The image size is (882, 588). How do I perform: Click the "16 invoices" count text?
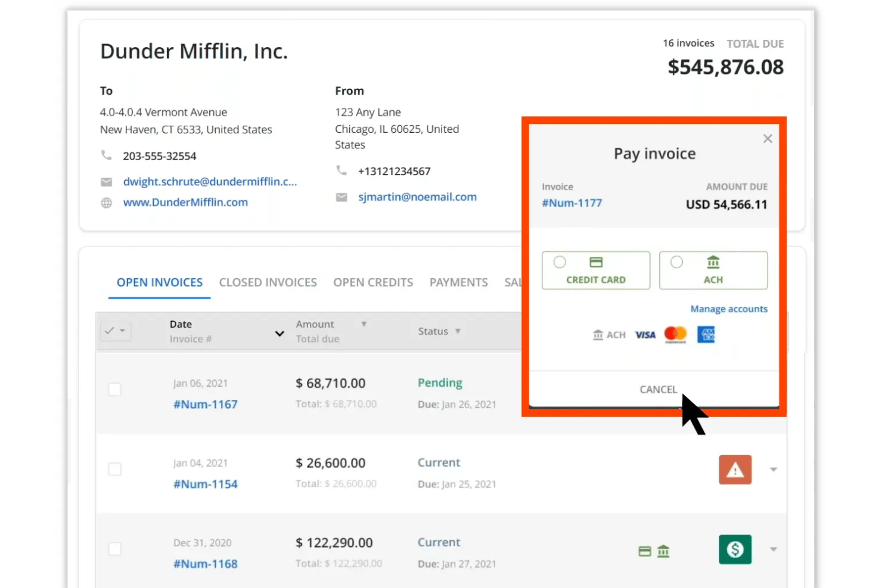(688, 43)
